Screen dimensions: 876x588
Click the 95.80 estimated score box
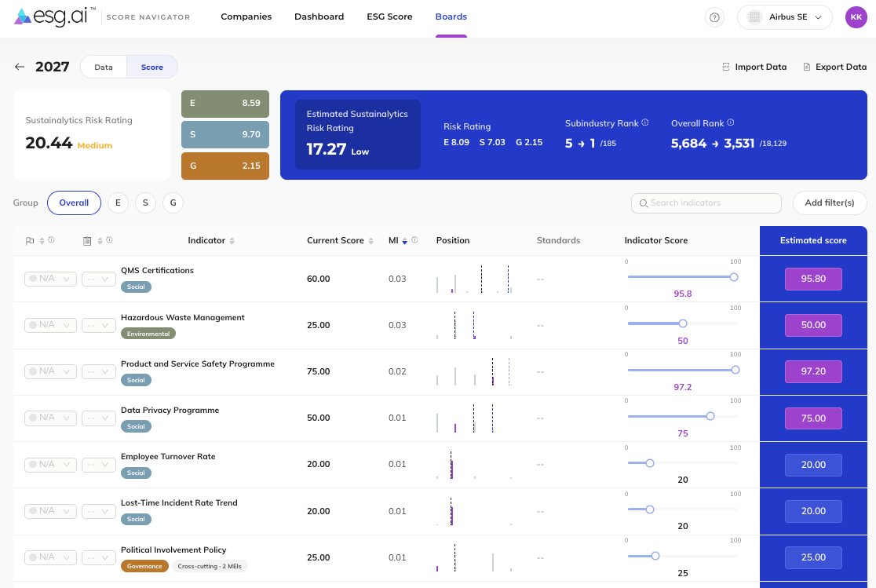(x=813, y=279)
